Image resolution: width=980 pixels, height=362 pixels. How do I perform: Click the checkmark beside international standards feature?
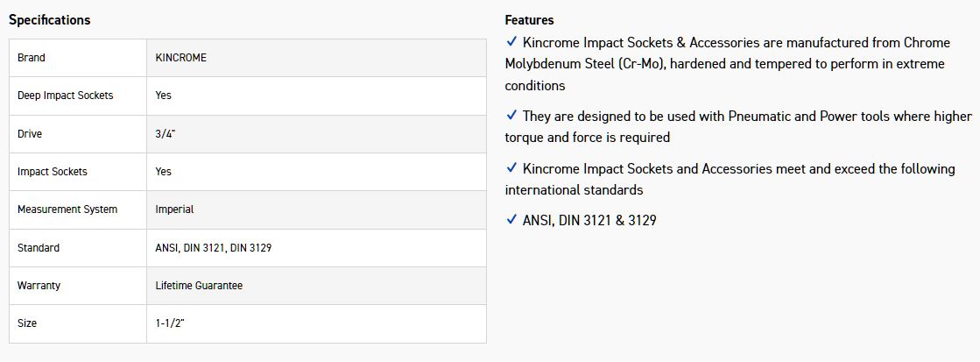click(x=511, y=167)
